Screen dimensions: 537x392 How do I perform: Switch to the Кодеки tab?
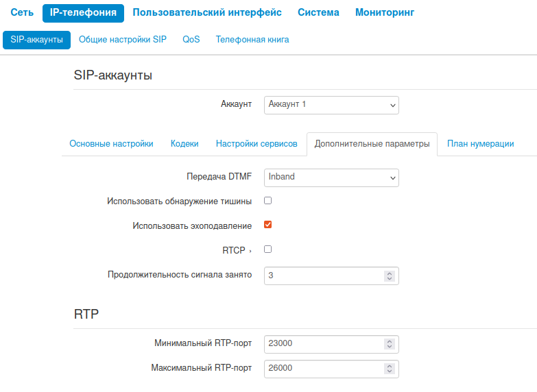coord(184,144)
